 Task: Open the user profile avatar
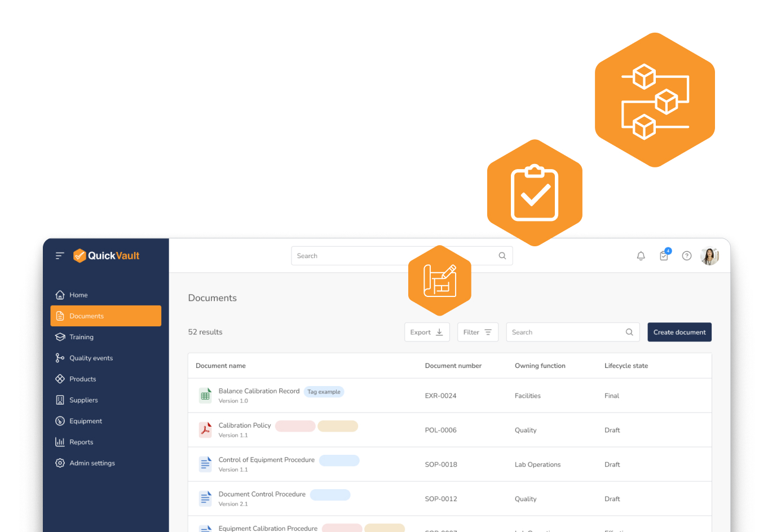pyautogui.click(x=709, y=256)
